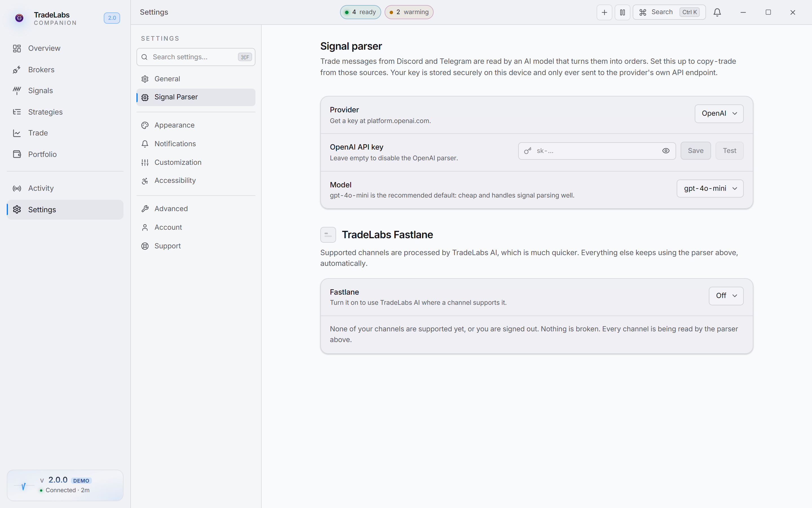The height and width of the screenshot is (508, 812).
Task: Open the Provider OpenAI dropdown
Action: [719, 113]
